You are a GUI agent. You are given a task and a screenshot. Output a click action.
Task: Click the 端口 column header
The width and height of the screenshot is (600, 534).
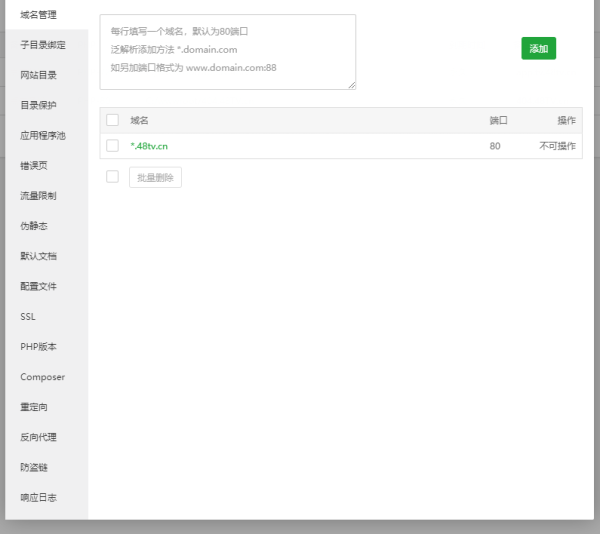coord(499,120)
